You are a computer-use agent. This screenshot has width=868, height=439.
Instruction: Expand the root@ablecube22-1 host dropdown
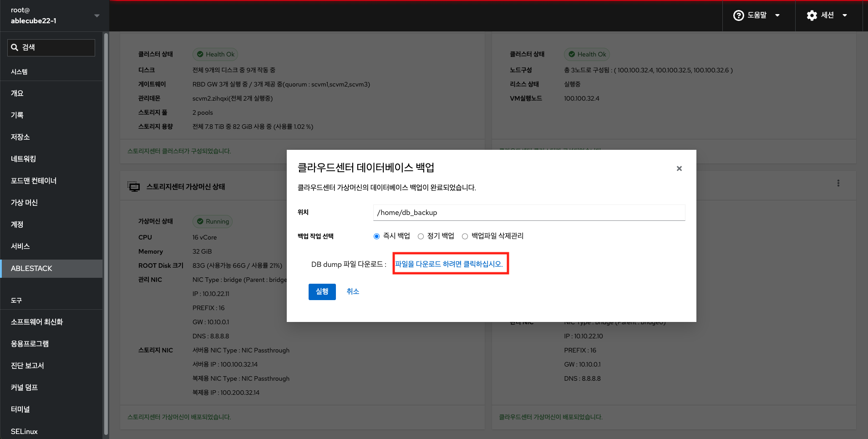click(96, 15)
